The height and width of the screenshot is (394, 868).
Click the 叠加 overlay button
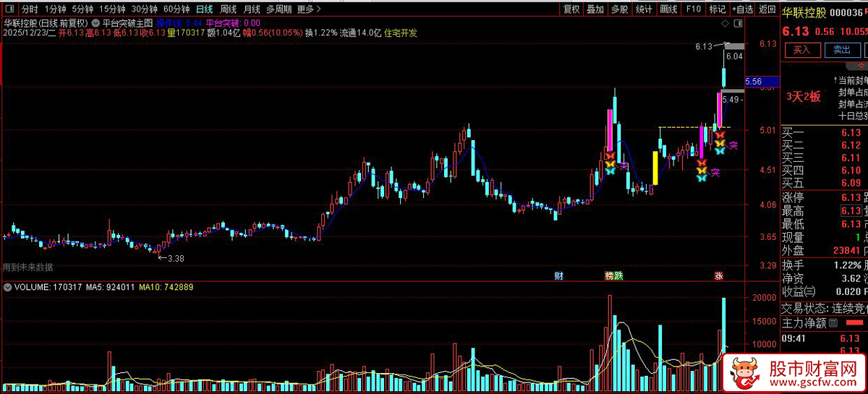595,9
